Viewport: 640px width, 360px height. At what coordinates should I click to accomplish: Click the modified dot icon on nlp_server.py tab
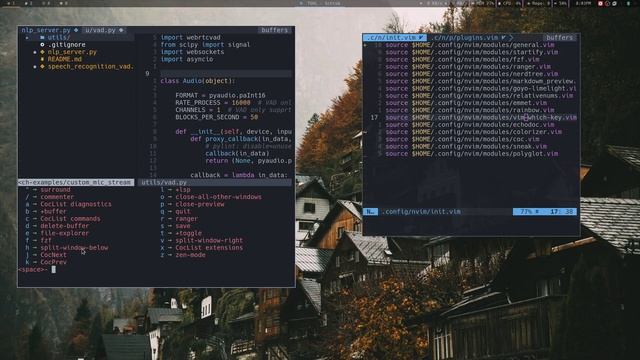[x=76, y=30]
